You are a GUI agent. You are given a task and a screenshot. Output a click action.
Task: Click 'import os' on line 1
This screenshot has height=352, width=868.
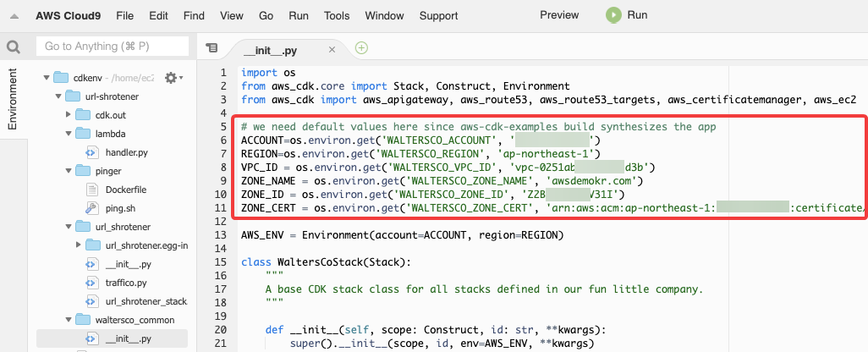coord(268,73)
